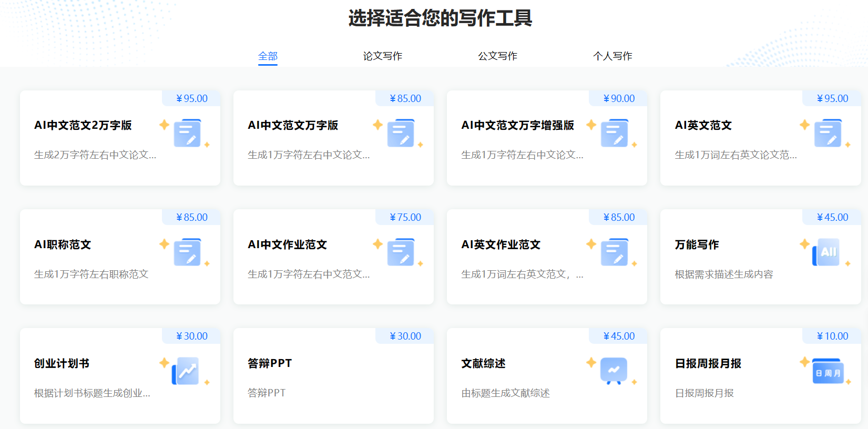Click the ¥75.00 price badge

pyautogui.click(x=405, y=217)
